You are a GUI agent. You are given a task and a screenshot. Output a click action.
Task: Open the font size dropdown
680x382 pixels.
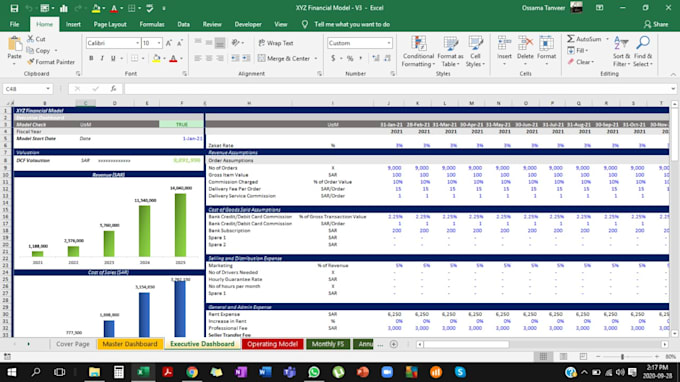tap(159, 43)
